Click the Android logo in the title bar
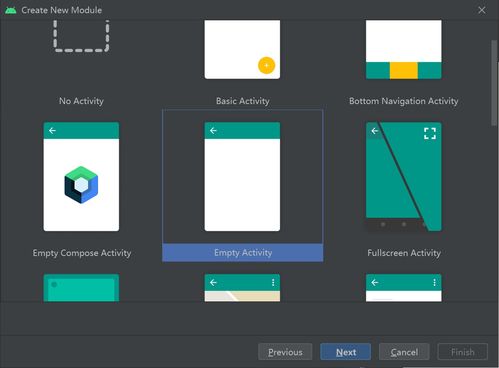Screen dimensions: 499x368 point(11,10)
